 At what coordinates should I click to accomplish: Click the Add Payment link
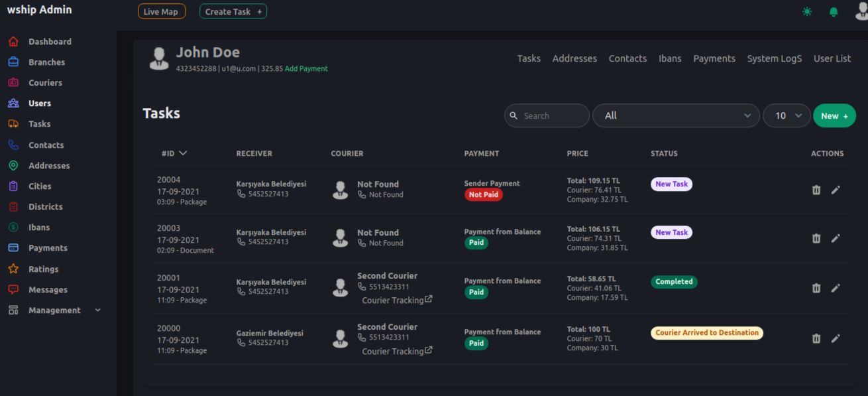[306, 68]
